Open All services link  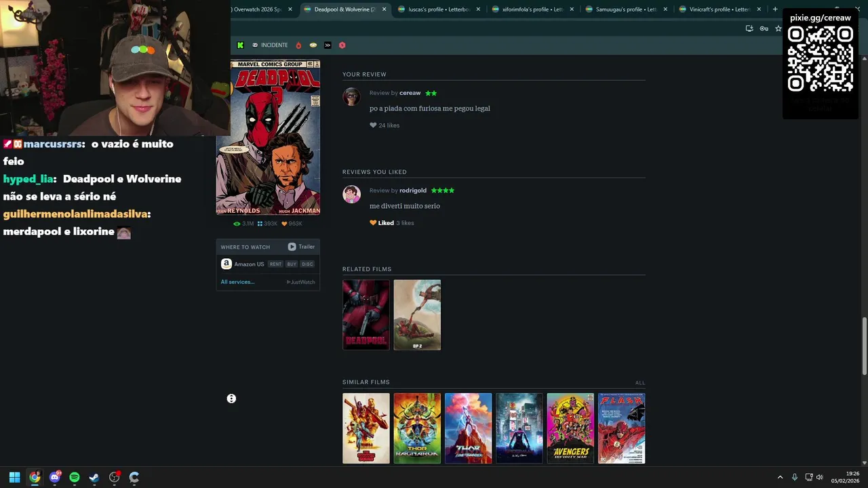[237, 282]
